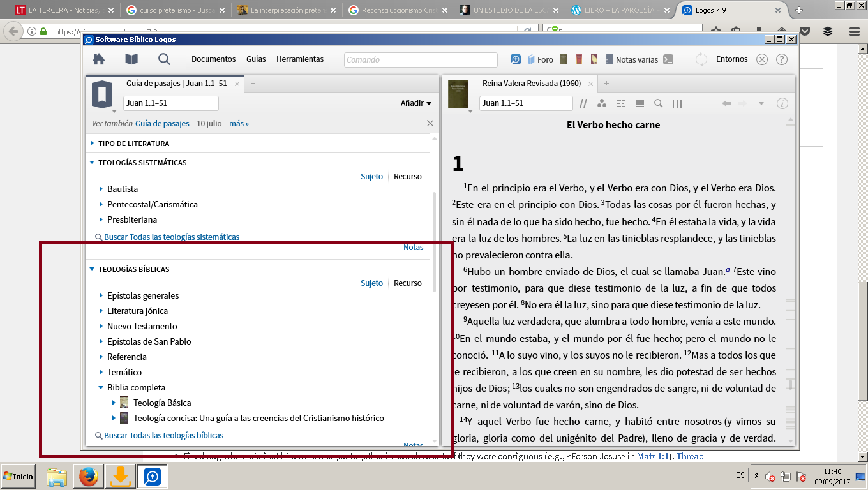The width and height of the screenshot is (868, 490).
Task: Click Buscar Todas las teologías sistemáticas
Action: tap(172, 237)
